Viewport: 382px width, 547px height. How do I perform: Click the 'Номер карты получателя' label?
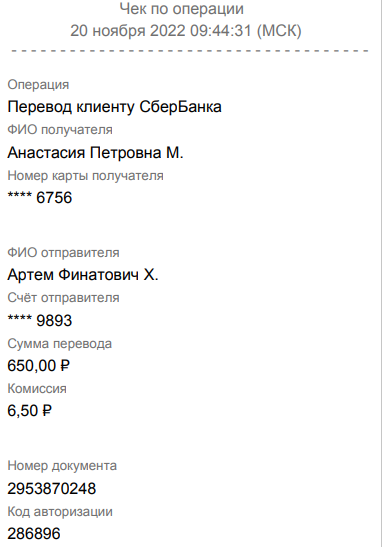tap(85, 175)
